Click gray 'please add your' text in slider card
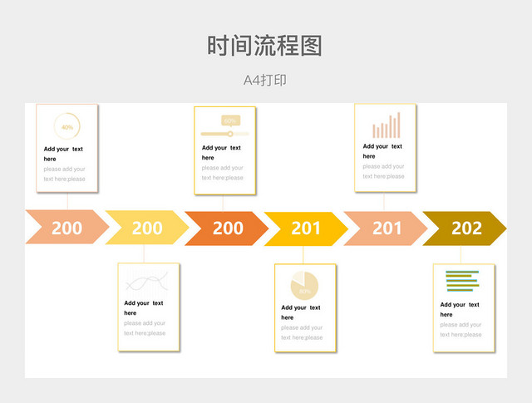 pyautogui.click(x=222, y=168)
